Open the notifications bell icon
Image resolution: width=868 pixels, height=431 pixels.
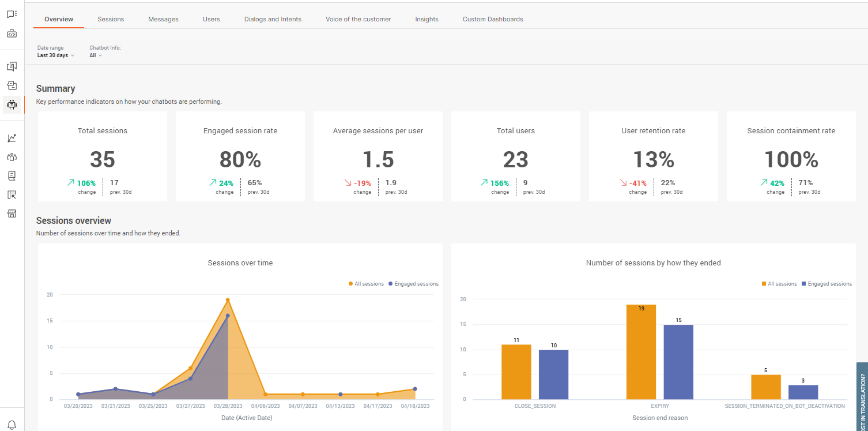(12, 425)
